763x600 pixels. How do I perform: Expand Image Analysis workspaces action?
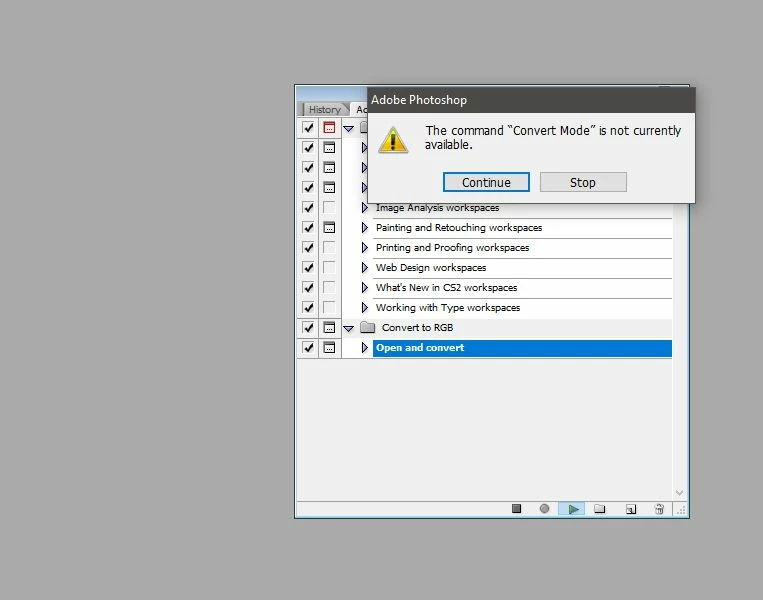[364, 207]
